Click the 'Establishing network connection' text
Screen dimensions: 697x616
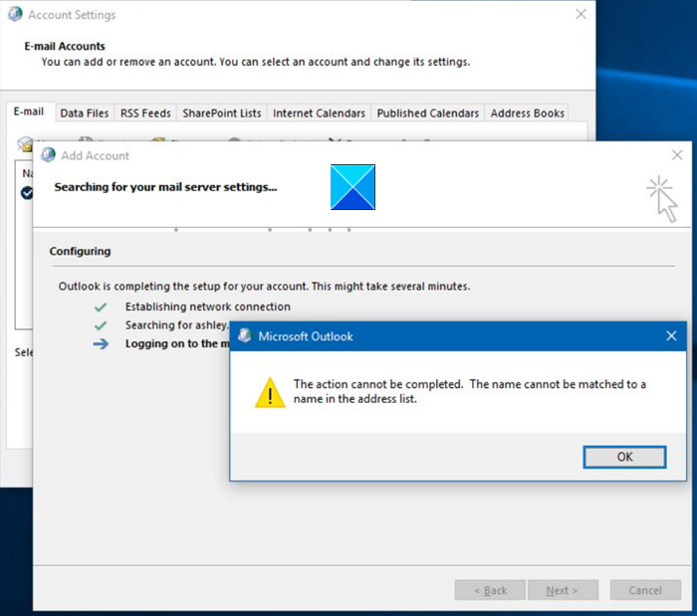[x=207, y=307]
